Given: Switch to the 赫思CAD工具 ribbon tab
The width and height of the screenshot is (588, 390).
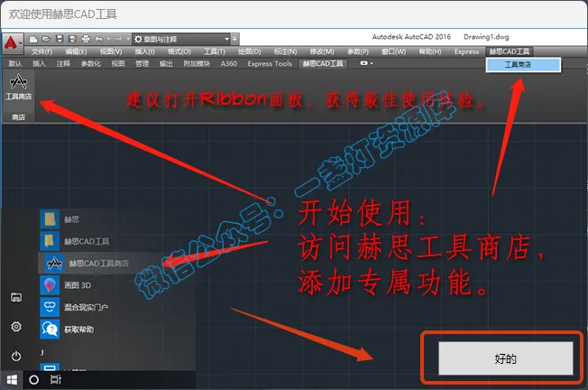Looking at the screenshot, I should click(323, 63).
